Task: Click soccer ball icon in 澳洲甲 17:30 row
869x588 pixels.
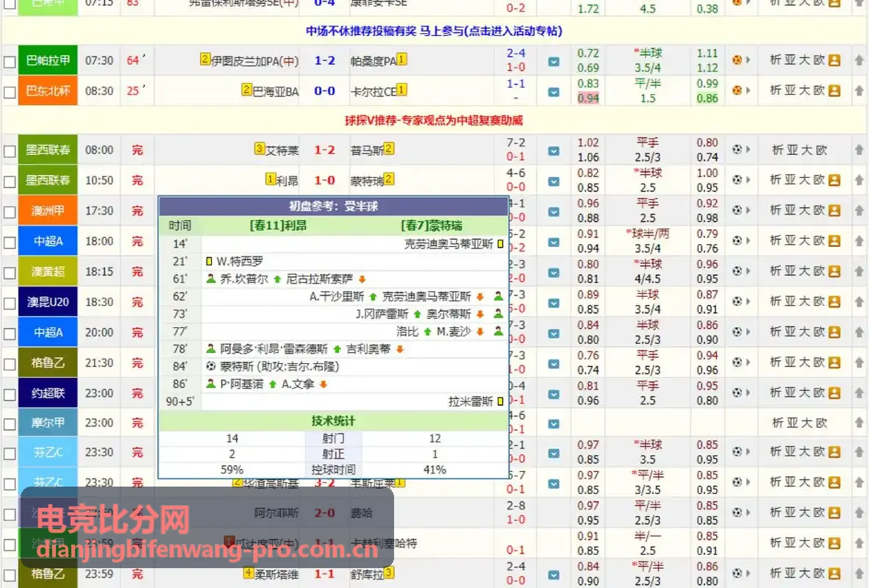Action: click(737, 210)
